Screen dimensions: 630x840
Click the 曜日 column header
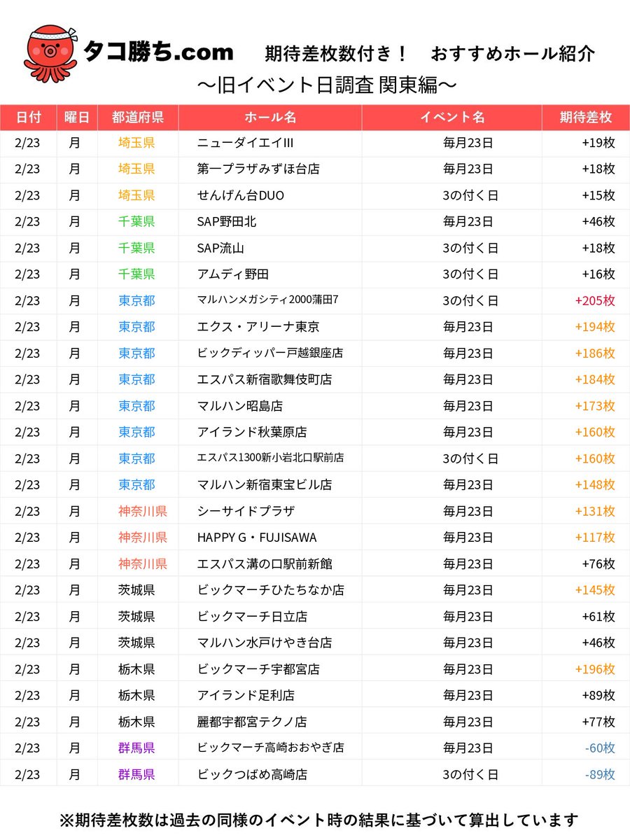77,117
